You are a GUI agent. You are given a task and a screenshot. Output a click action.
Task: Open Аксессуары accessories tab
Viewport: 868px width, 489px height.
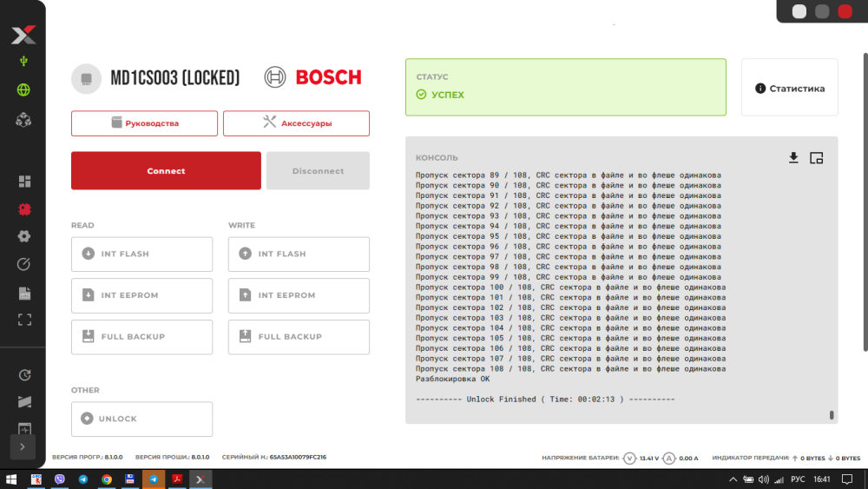point(296,123)
